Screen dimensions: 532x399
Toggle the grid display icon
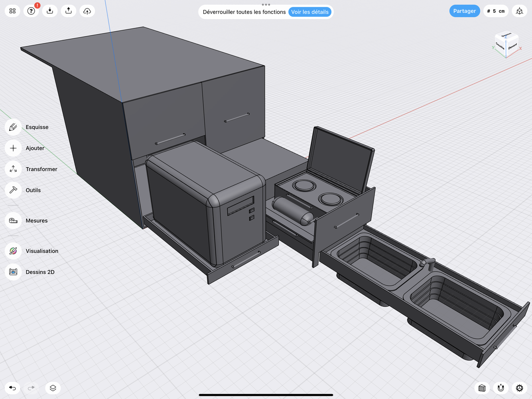point(482,388)
